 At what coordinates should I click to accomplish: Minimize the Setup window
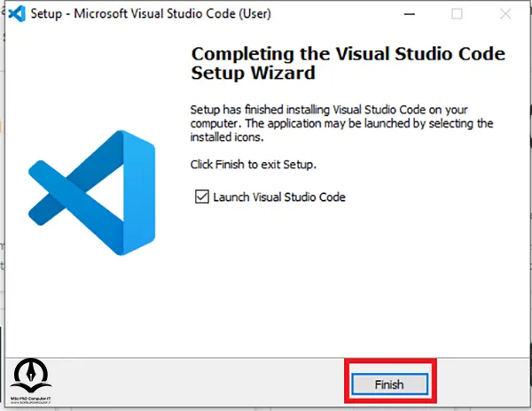(410, 14)
